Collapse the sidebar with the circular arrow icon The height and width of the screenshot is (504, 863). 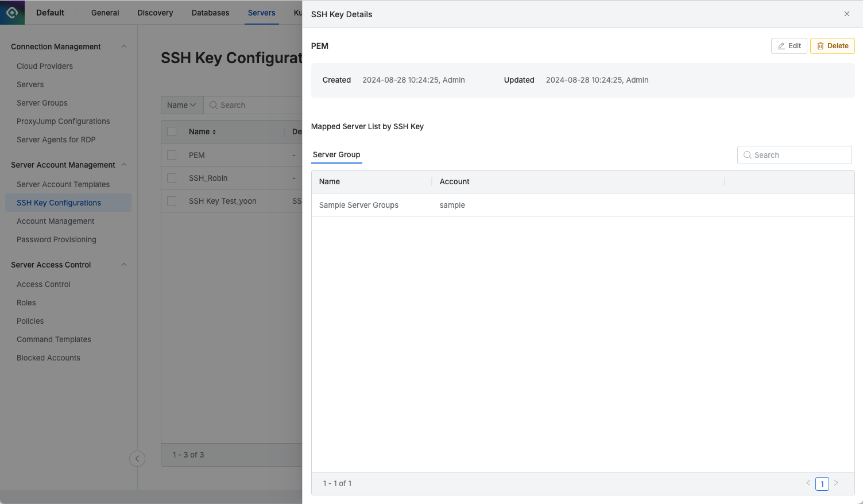[137, 459]
